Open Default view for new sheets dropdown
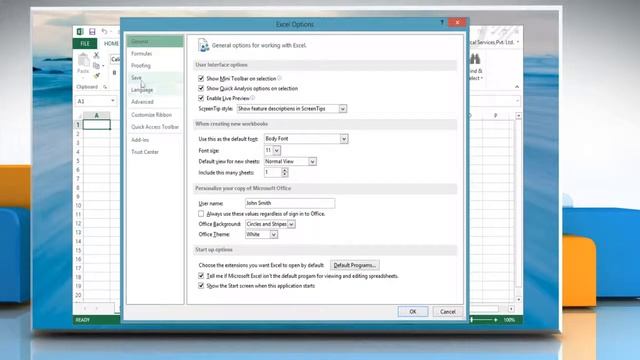640x360 pixels. (312, 162)
